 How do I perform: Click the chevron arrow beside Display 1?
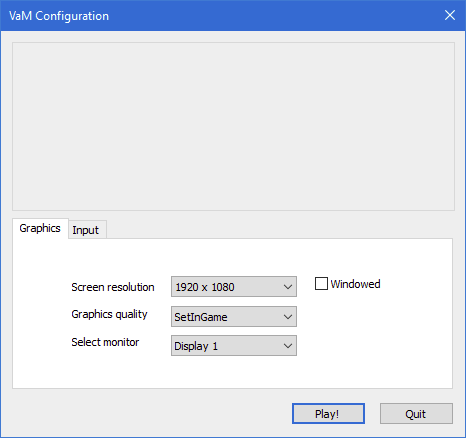pos(288,346)
